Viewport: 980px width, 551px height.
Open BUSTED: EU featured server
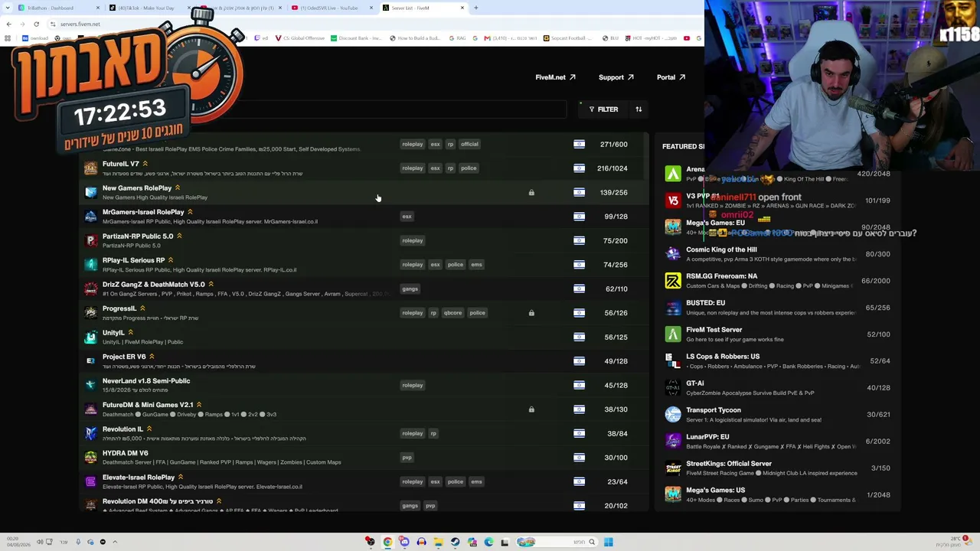click(777, 308)
